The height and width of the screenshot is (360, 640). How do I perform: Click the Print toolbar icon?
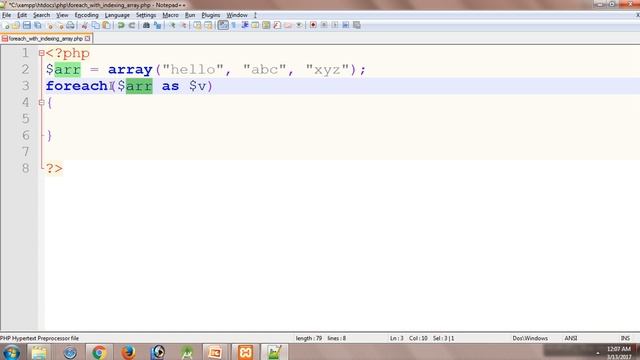71,25
